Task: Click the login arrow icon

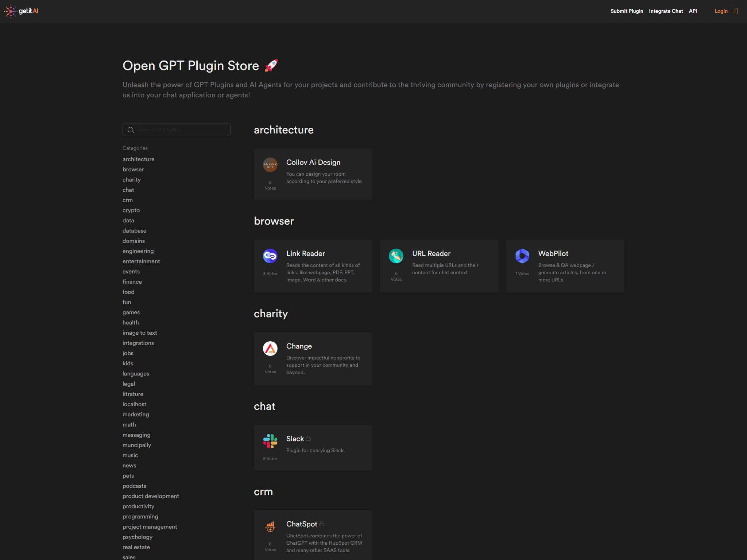Action: coord(735,11)
